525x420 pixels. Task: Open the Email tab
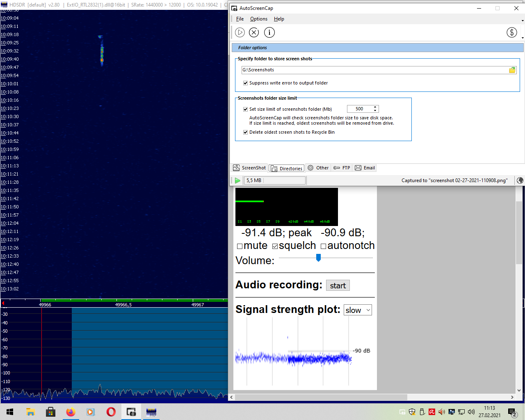[x=365, y=168]
